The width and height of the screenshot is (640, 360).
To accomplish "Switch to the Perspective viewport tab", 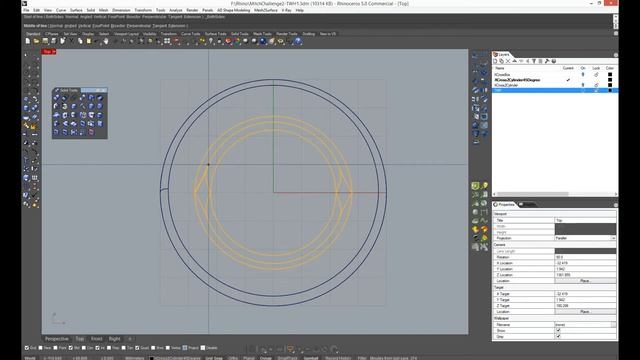I will 57,339.
